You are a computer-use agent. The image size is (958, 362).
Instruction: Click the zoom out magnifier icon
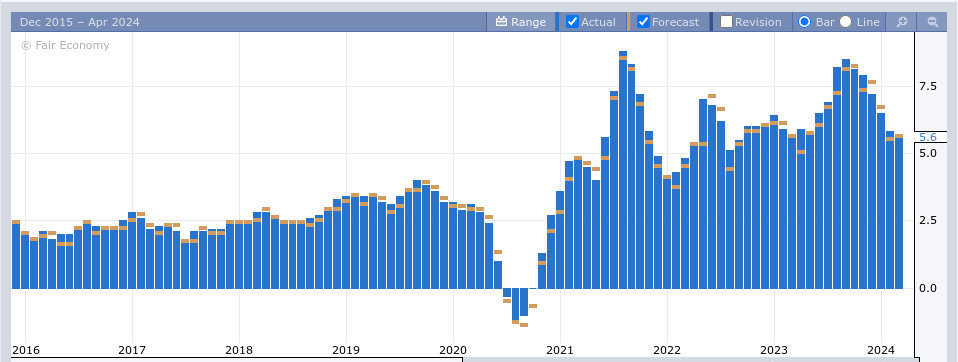[x=932, y=22]
